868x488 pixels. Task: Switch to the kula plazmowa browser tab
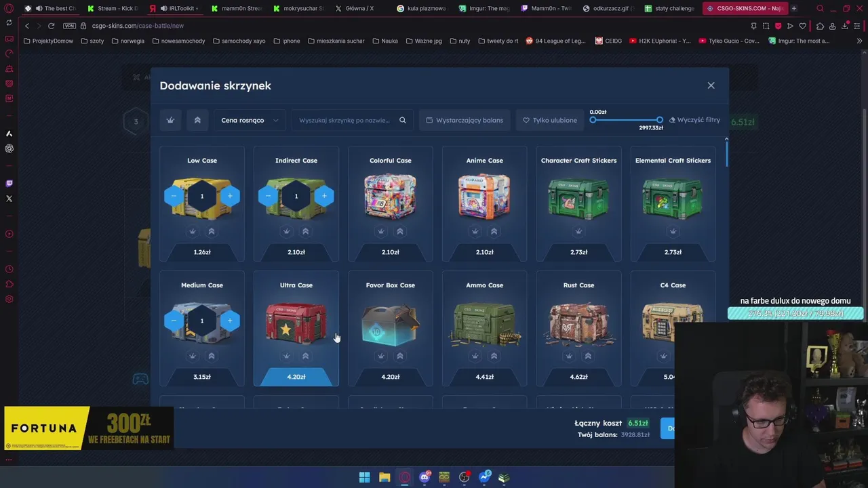coord(421,8)
